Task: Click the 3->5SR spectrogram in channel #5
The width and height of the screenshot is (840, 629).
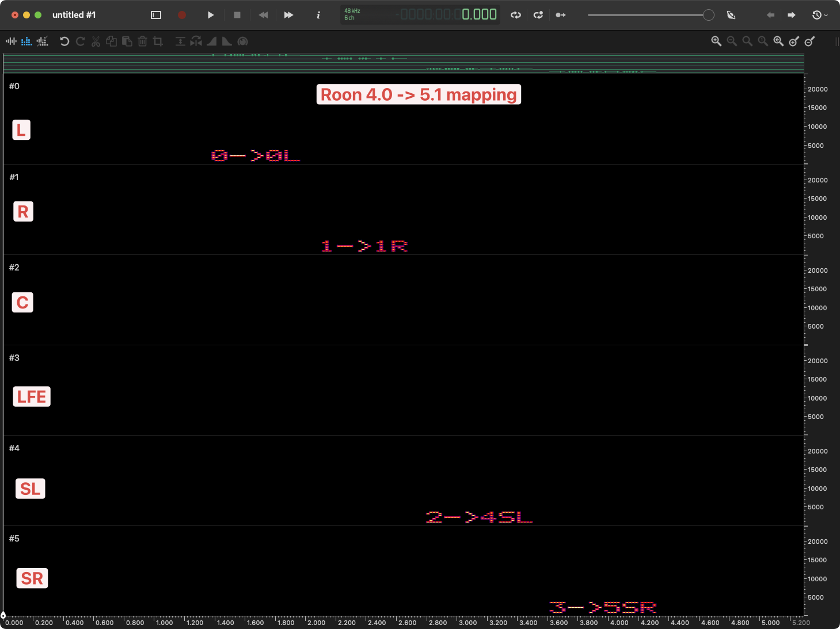Action: (603, 608)
